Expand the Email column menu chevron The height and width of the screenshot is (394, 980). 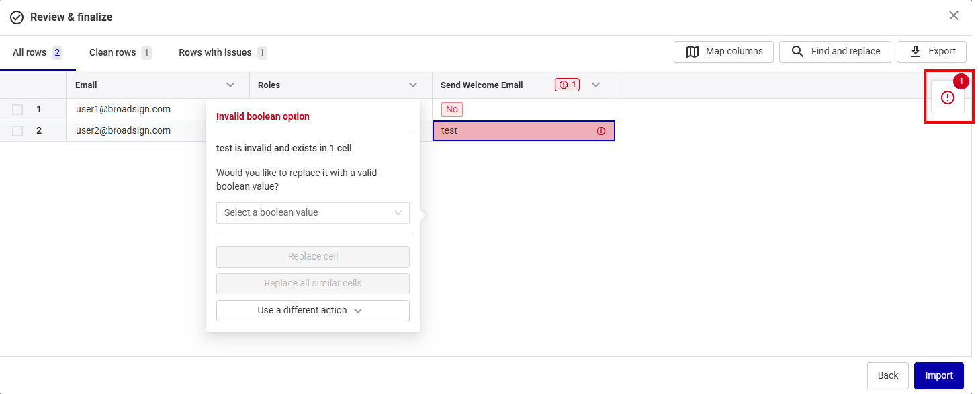230,85
